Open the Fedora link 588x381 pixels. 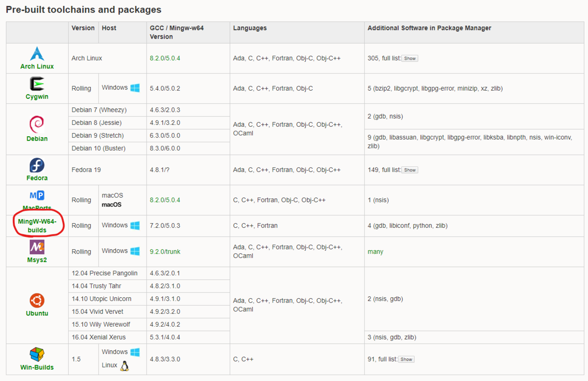pyautogui.click(x=37, y=178)
